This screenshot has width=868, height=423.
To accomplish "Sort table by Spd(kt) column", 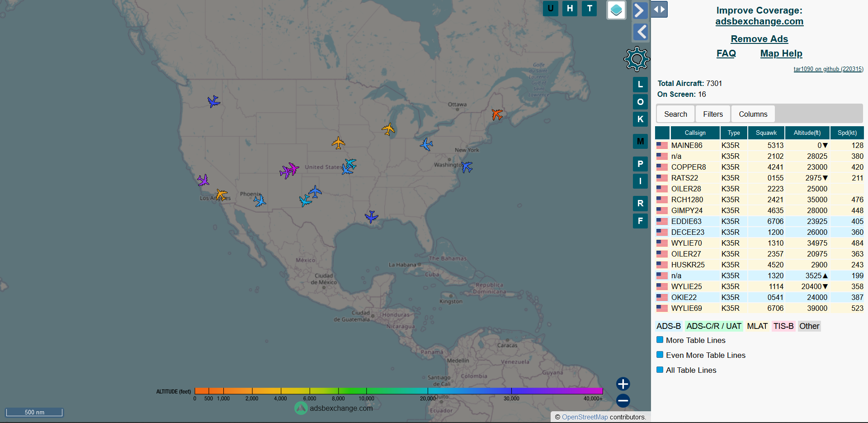I will point(847,133).
